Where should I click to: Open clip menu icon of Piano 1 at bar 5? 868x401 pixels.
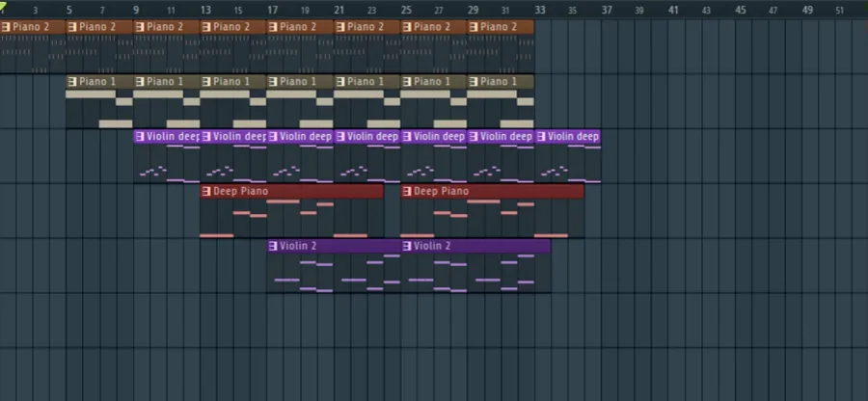tap(72, 82)
